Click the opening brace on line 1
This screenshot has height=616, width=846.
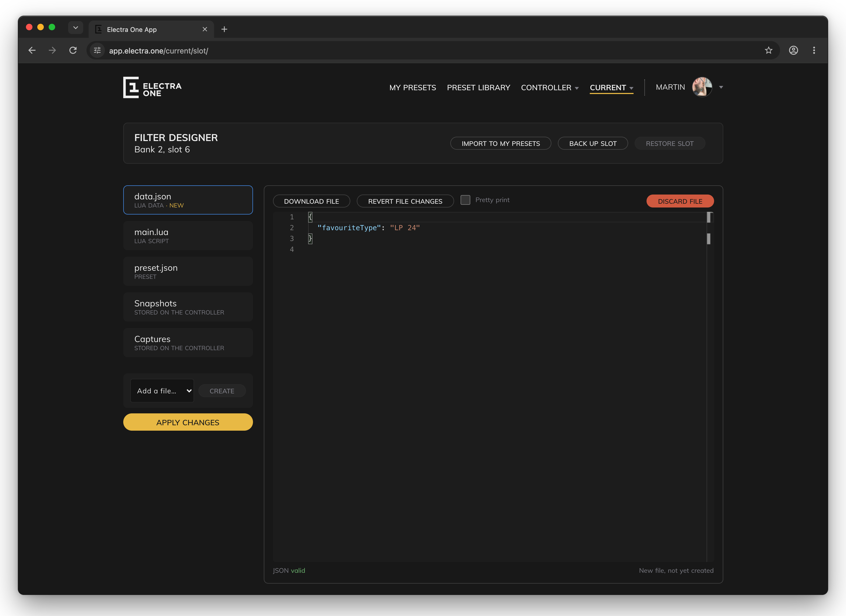tap(310, 217)
